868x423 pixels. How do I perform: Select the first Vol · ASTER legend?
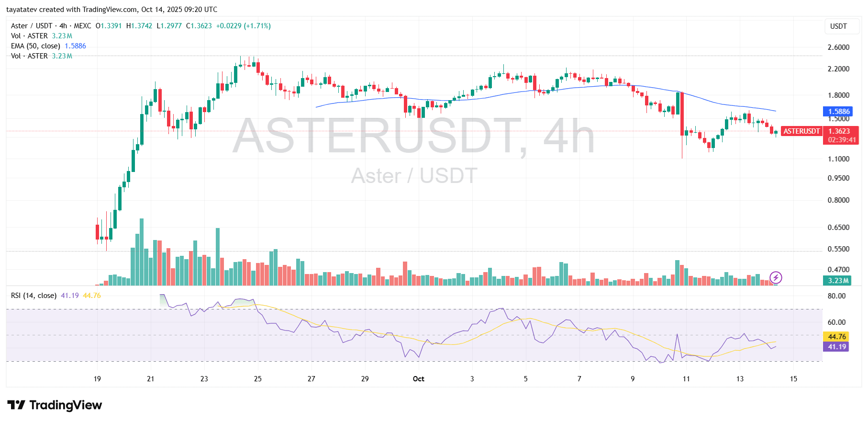pos(29,36)
